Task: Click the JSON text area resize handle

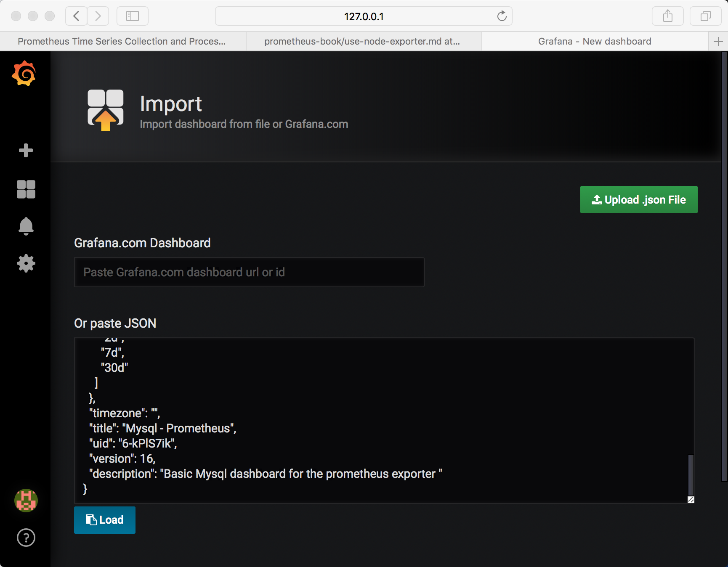Action: 691,500
